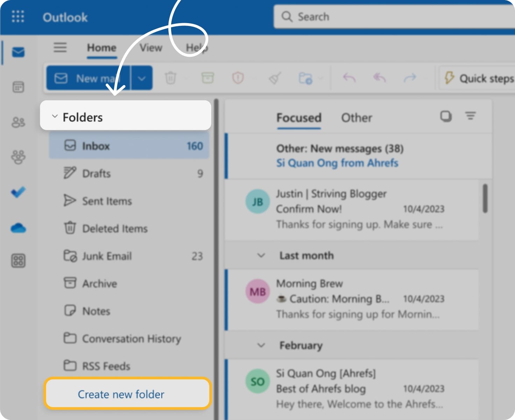
Task: Open To Do via the checkmark sidebar icon
Action: tap(17, 192)
